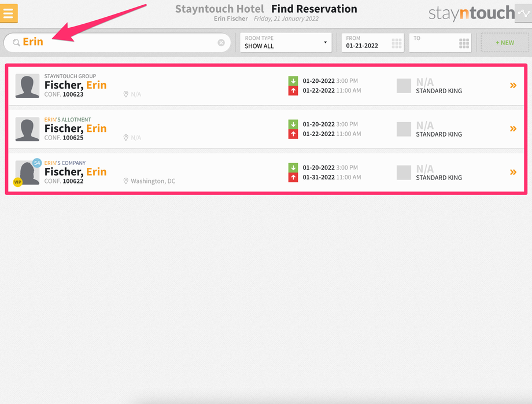Create a new reservation with + NEW
Viewport: 532px width, 404px height.
(x=505, y=42)
